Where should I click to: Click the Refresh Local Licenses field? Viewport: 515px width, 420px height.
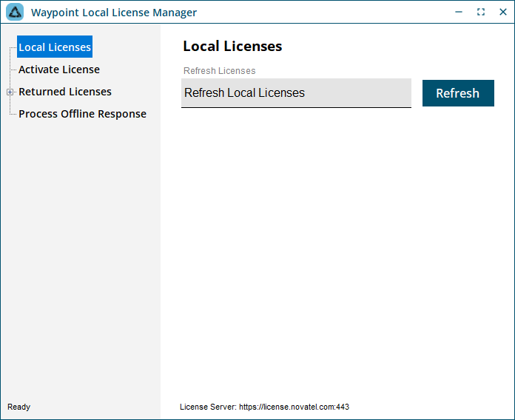[x=296, y=93]
